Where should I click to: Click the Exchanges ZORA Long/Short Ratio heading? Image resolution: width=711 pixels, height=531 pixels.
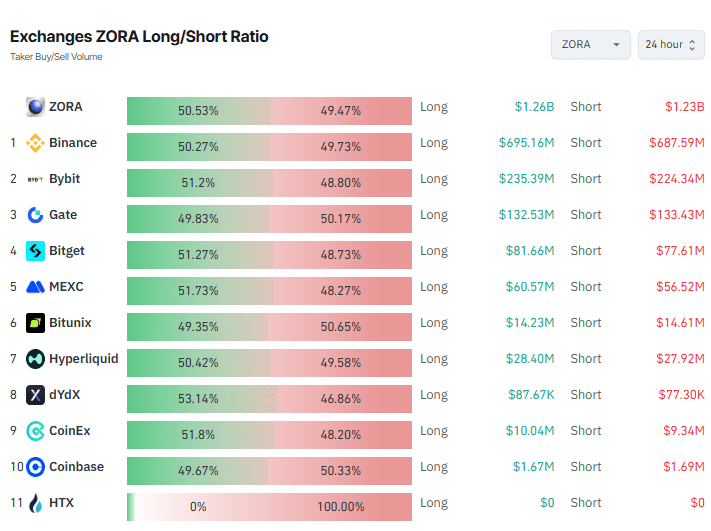(x=139, y=37)
